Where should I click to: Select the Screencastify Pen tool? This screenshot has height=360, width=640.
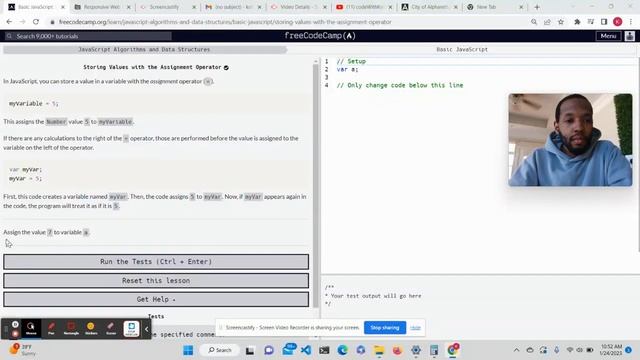pyautogui.click(x=51, y=328)
